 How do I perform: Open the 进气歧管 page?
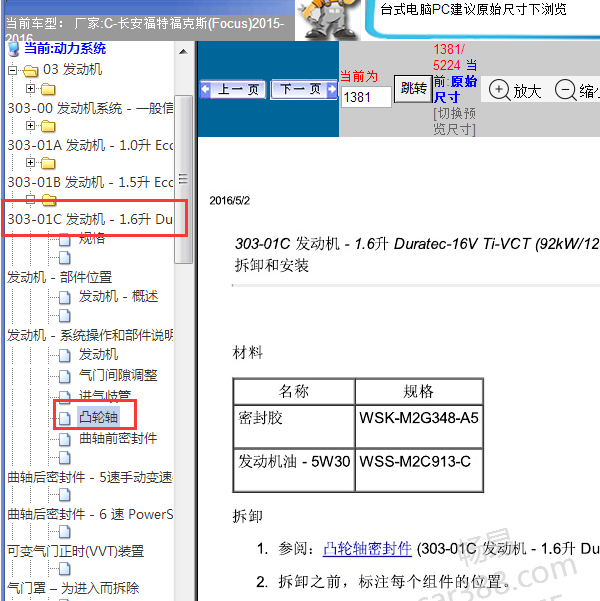click(x=105, y=395)
